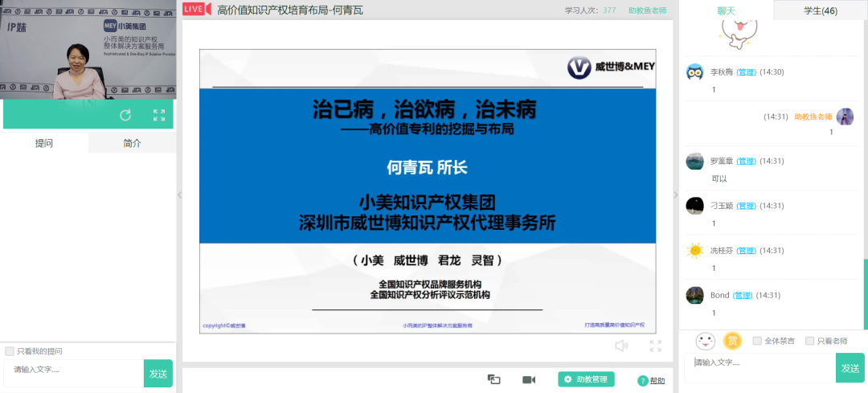Click Bond's avatar picture

[694, 295]
